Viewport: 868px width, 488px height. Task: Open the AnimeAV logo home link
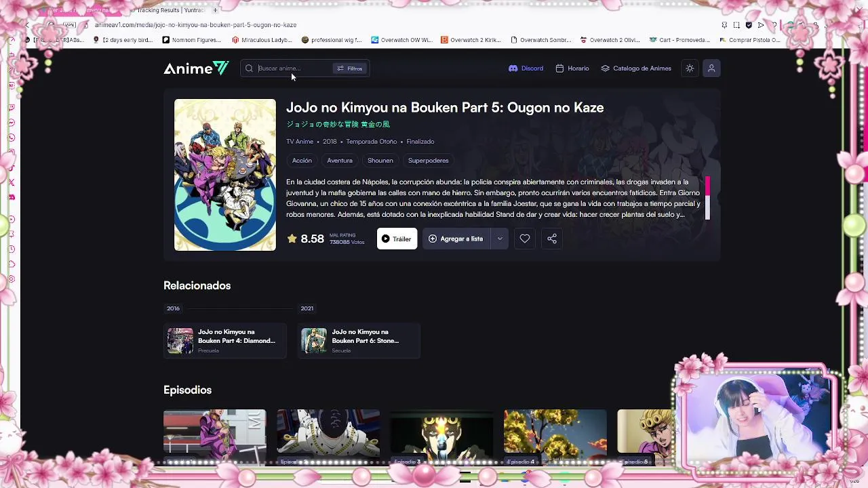196,68
